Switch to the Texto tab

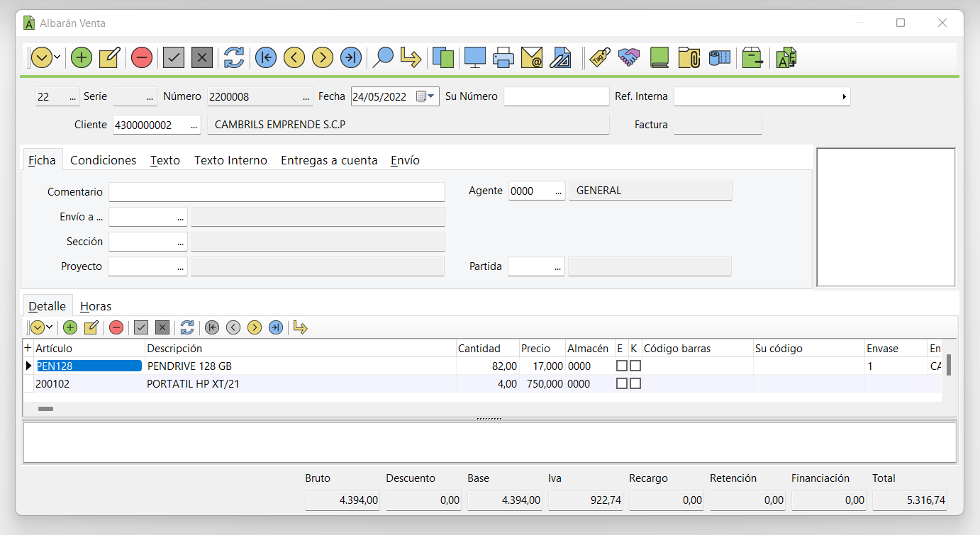(165, 160)
